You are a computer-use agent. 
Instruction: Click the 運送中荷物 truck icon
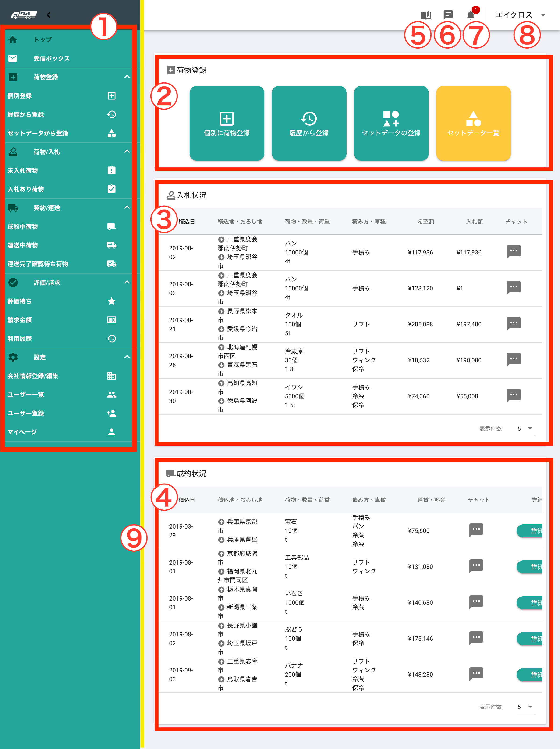point(111,245)
